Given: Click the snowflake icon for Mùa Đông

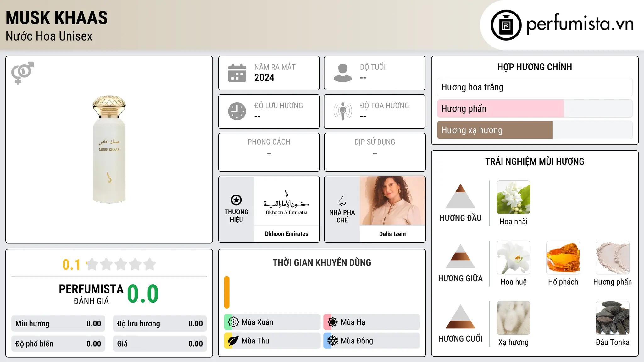Looking at the screenshot, I should (x=333, y=341).
